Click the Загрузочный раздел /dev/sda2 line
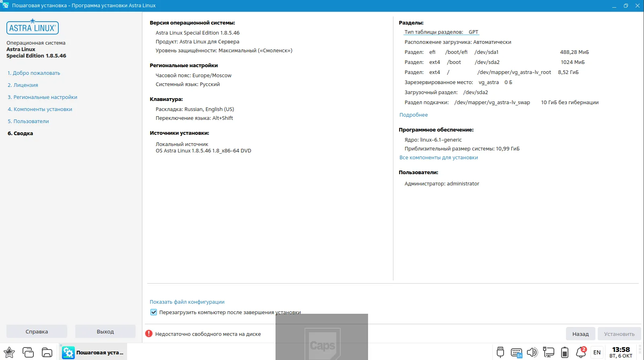Screen dimensions: 644x360 (x=446, y=92)
